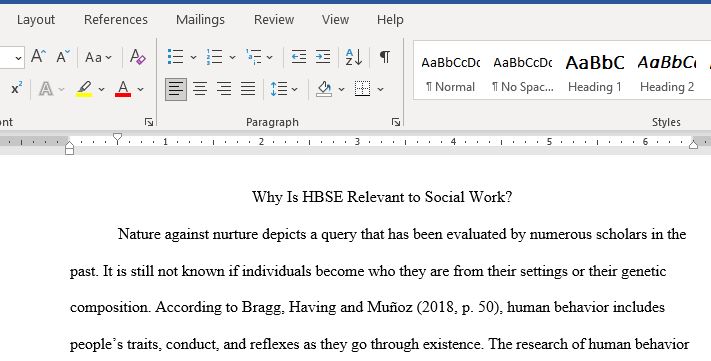
Task: Apply the Heading 2 style
Action: point(667,73)
